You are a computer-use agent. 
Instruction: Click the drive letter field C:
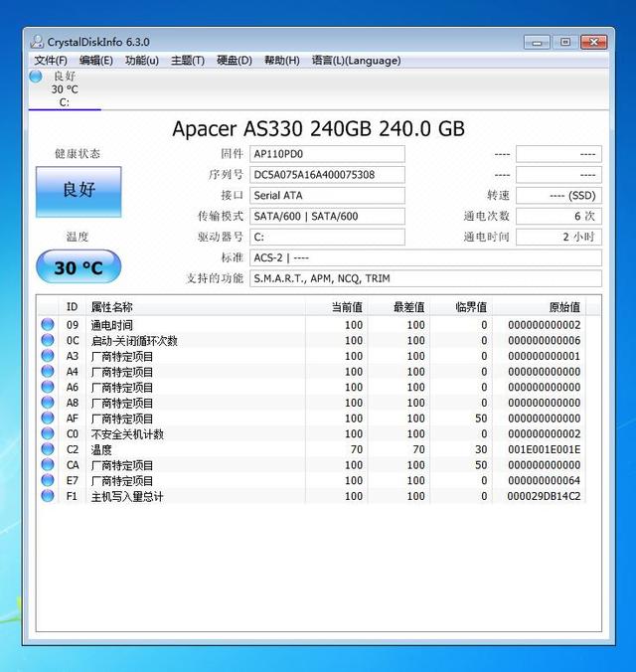pyautogui.click(x=327, y=237)
